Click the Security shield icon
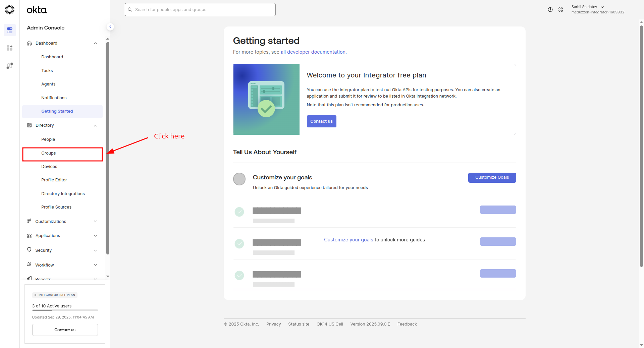Viewport: 644px width, 348px height. tap(30, 250)
